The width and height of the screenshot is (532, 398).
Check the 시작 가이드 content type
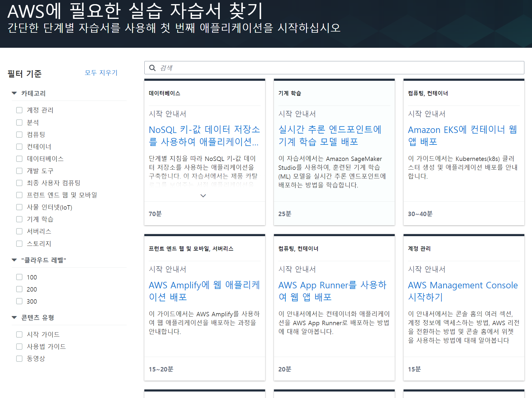19,334
